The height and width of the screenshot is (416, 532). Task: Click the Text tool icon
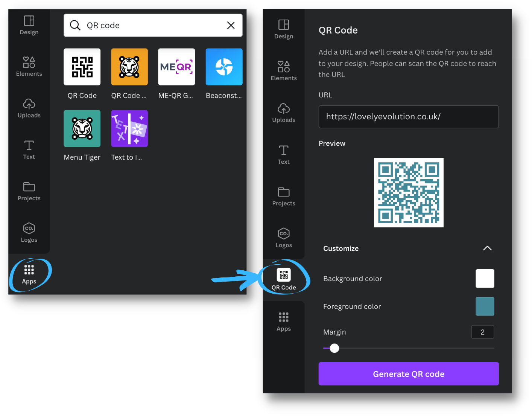click(29, 150)
